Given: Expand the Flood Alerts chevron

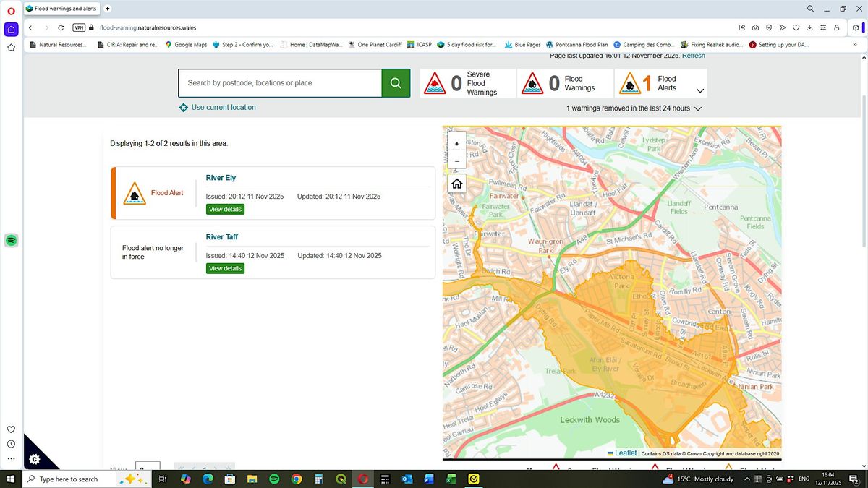Looking at the screenshot, I should (699, 91).
